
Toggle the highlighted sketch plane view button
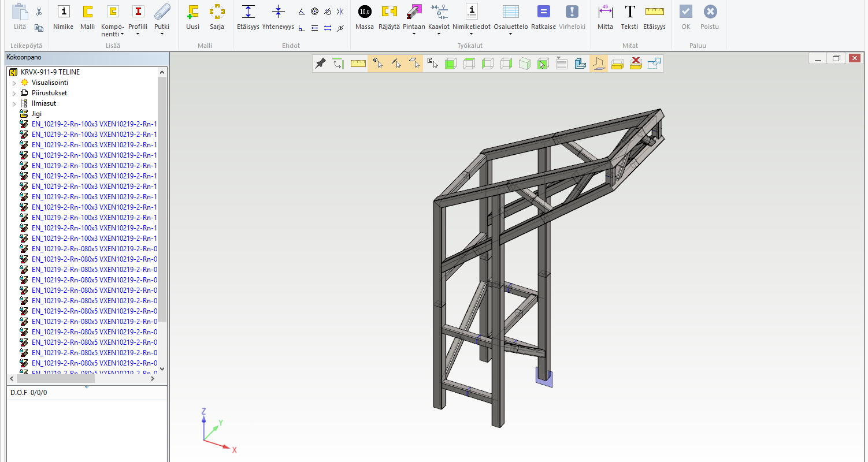(598, 64)
